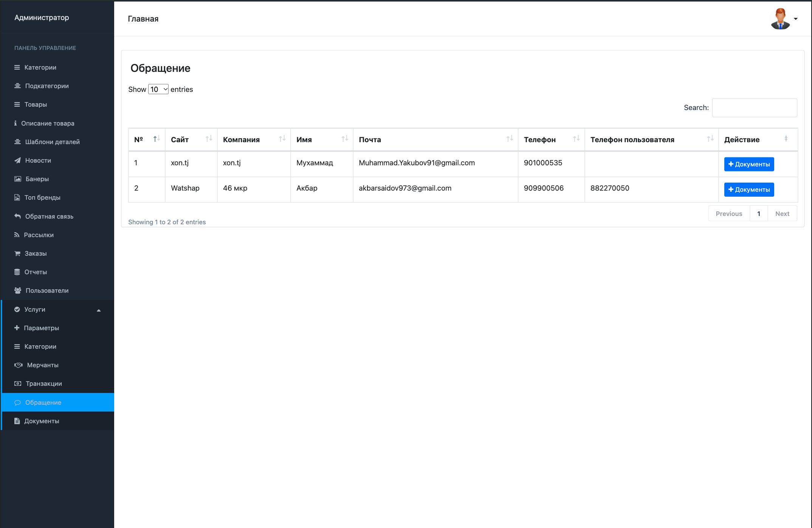Click the Рассылки RSS feed icon
This screenshot has width=812, height=528.
click(x=17, y=235)
